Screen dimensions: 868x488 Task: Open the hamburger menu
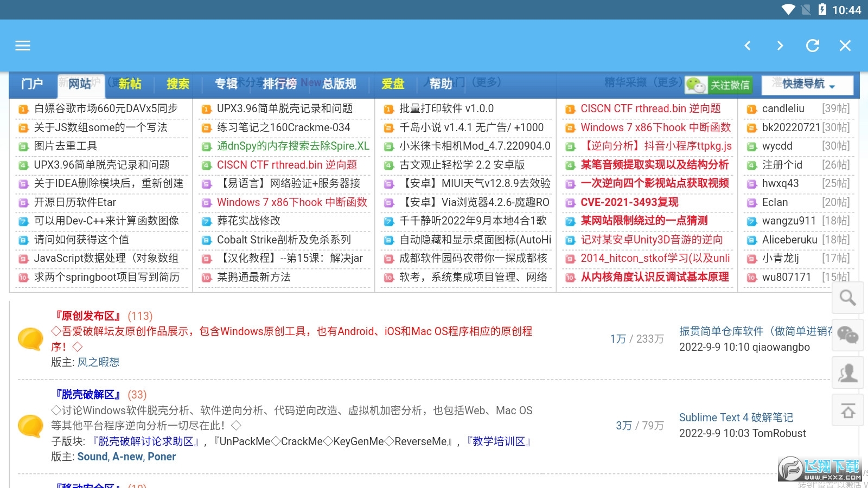[23, 46]
